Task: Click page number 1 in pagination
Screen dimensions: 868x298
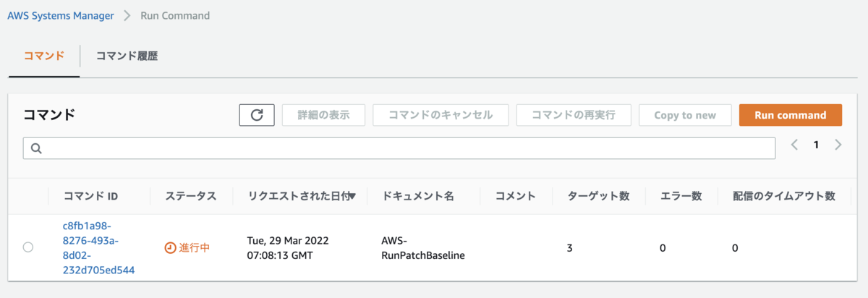Action: pos(816,145)
